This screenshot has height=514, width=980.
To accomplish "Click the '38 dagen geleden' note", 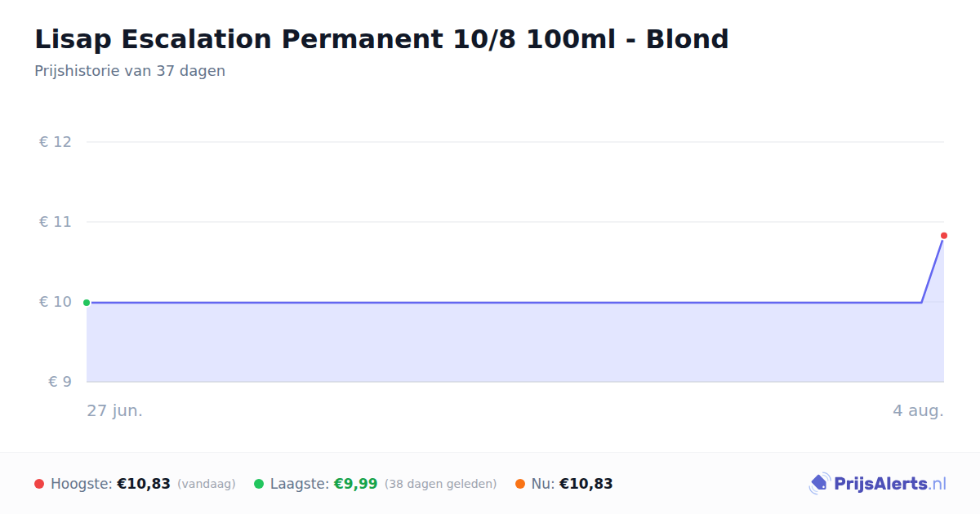I will point(440,484).
